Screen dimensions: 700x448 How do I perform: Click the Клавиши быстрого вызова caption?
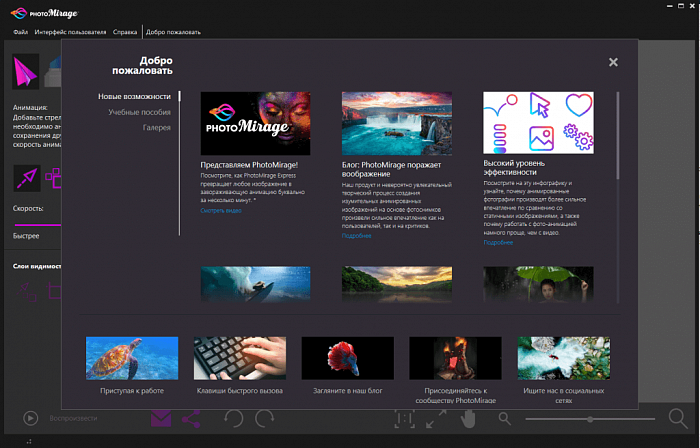[x=240, y=391]
